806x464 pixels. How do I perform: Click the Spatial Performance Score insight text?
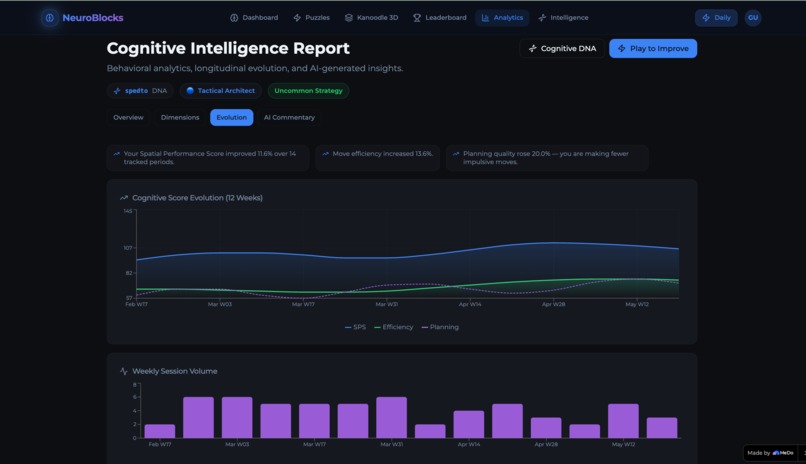point(210,157)
